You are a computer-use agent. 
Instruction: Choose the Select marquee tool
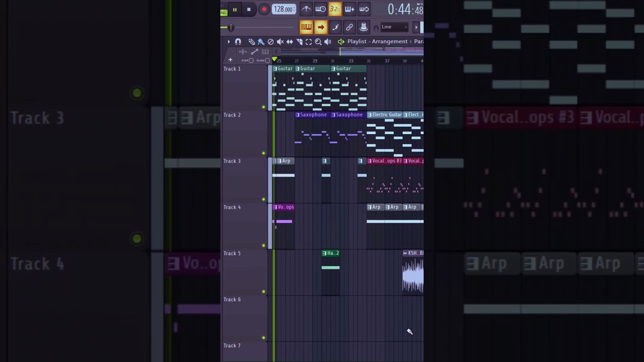pos(309,42)
